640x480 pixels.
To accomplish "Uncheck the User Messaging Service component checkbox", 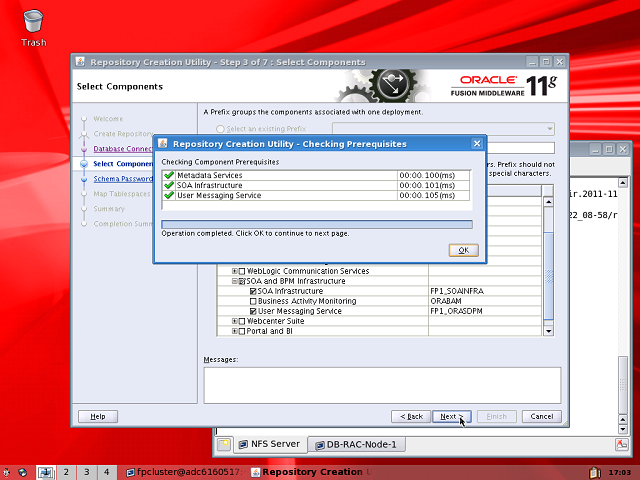I will [253, 311].
